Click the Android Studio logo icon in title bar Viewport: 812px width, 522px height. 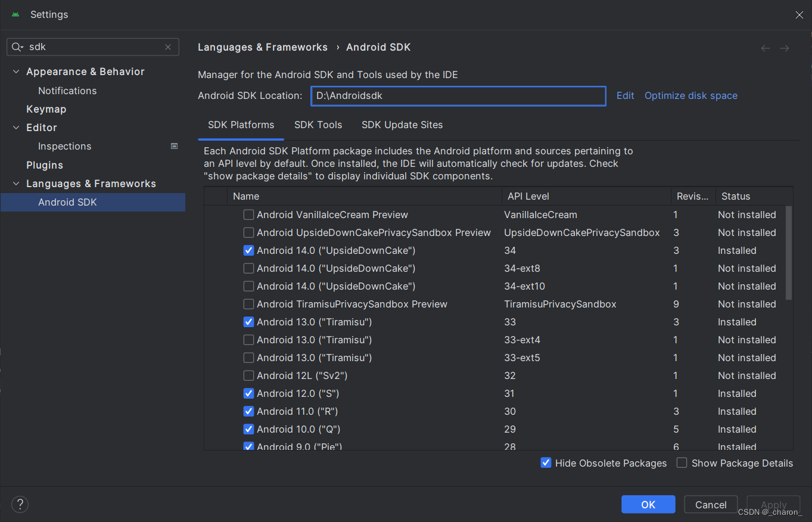[x=15, y=14]
